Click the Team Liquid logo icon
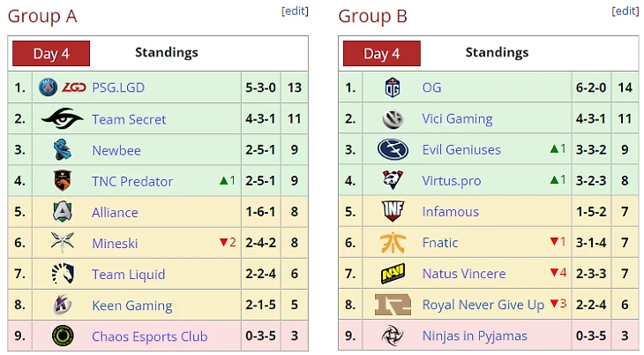 (62, 274)
